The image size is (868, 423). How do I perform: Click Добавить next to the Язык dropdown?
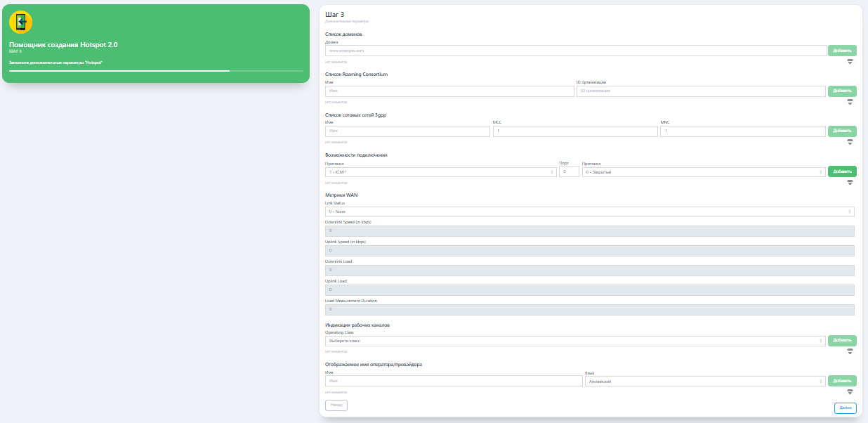tap(842, 381)
